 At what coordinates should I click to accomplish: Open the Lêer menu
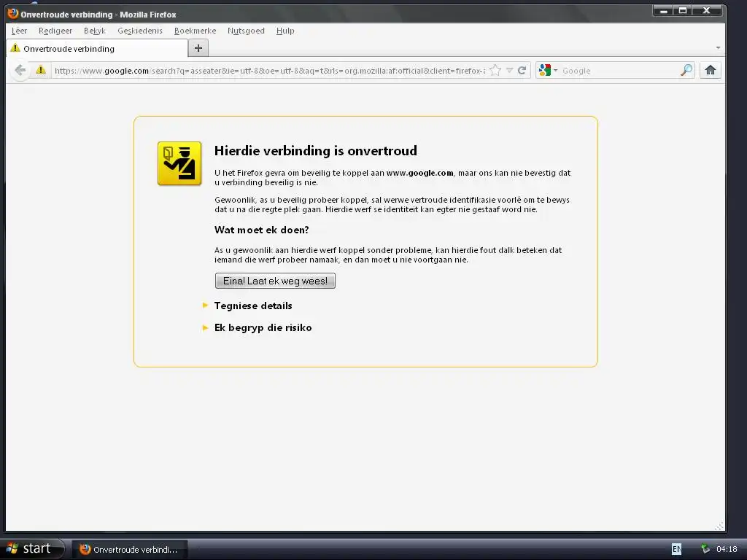19,31
